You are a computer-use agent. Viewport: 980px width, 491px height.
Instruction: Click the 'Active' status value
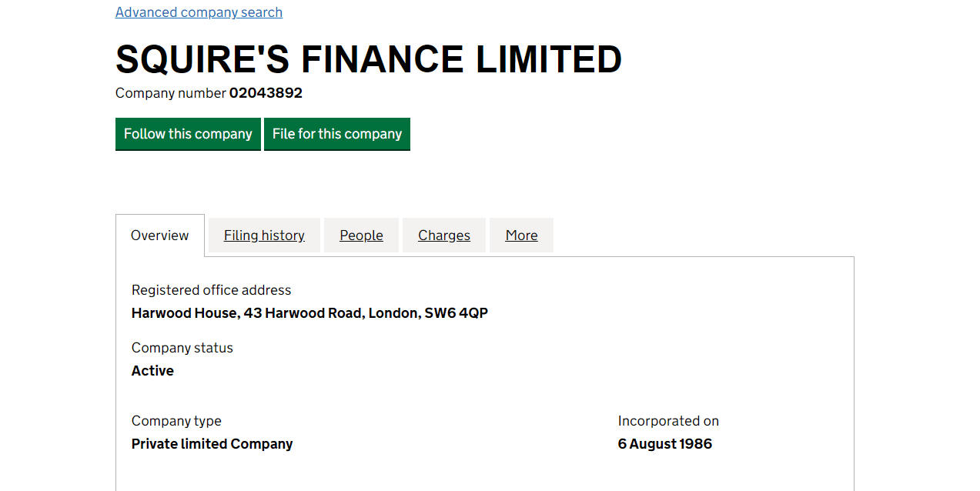pyautogui.click(x=152, y=371)
